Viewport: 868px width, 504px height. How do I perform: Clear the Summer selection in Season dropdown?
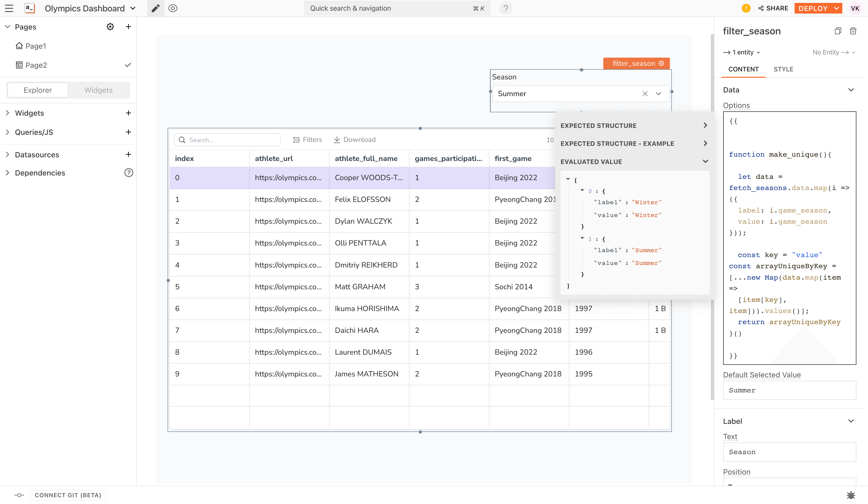(645, 94)
